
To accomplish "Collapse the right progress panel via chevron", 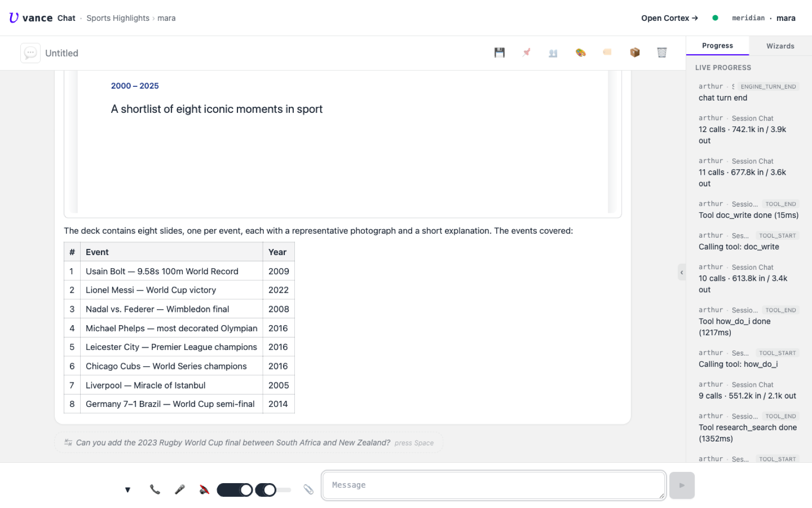I will tap(682, 272).
